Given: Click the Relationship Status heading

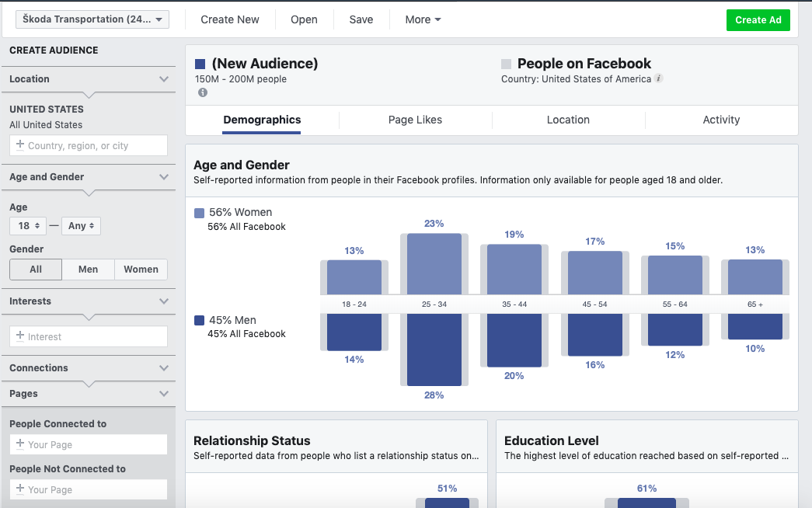Looking at the screenshot, I should [252, 440].
